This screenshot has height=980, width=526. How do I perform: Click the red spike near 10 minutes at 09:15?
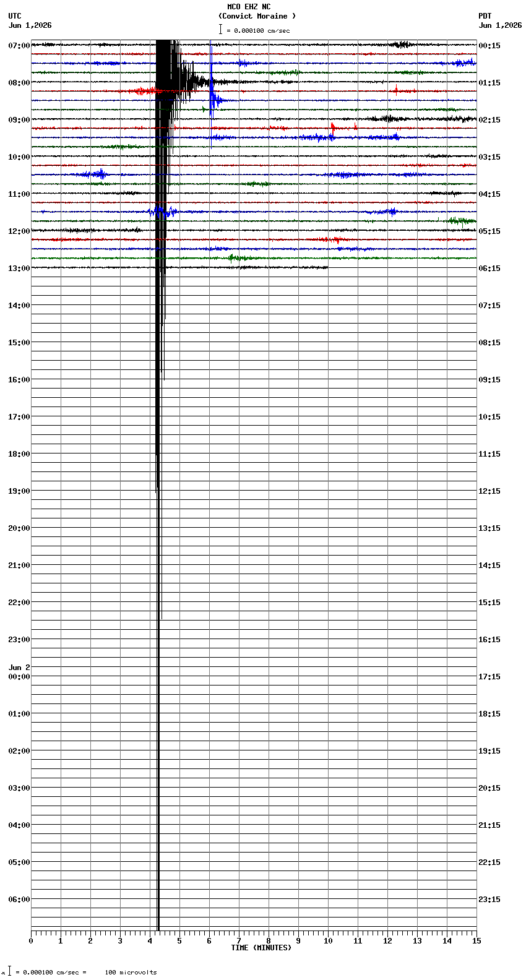click(332, 128)
